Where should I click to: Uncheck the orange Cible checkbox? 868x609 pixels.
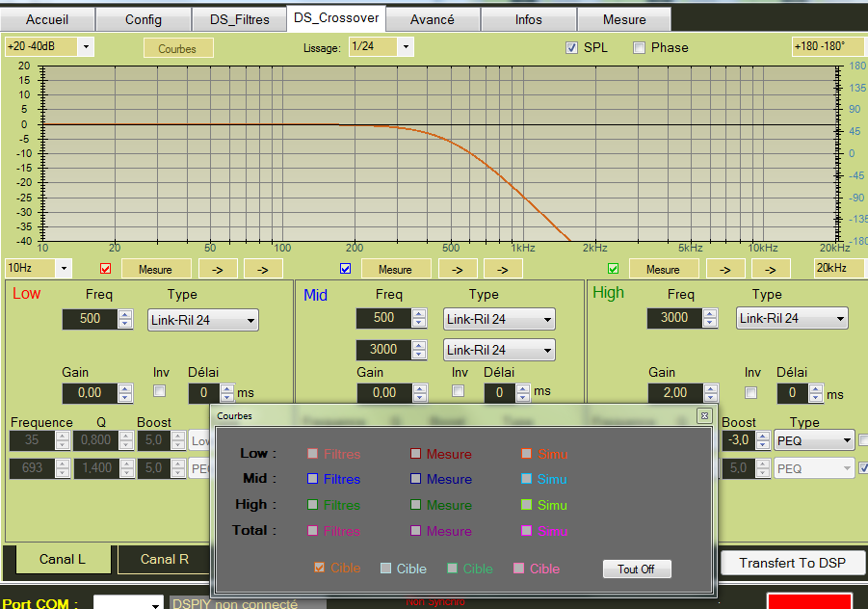coord(320,569)
